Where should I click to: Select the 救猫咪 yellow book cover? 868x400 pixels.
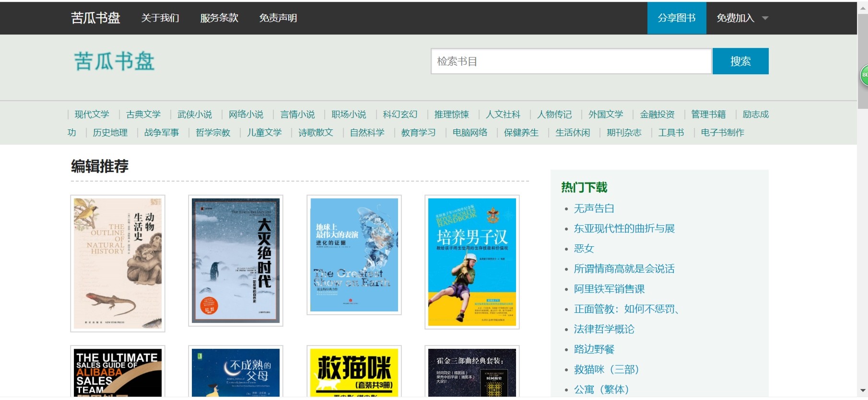(x=354, y=372)
